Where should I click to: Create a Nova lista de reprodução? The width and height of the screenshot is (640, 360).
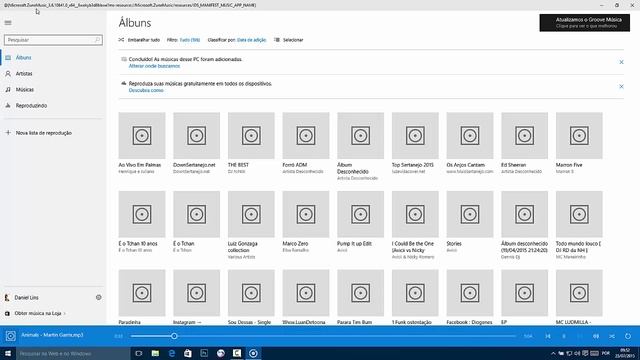(x=53, y=133)
